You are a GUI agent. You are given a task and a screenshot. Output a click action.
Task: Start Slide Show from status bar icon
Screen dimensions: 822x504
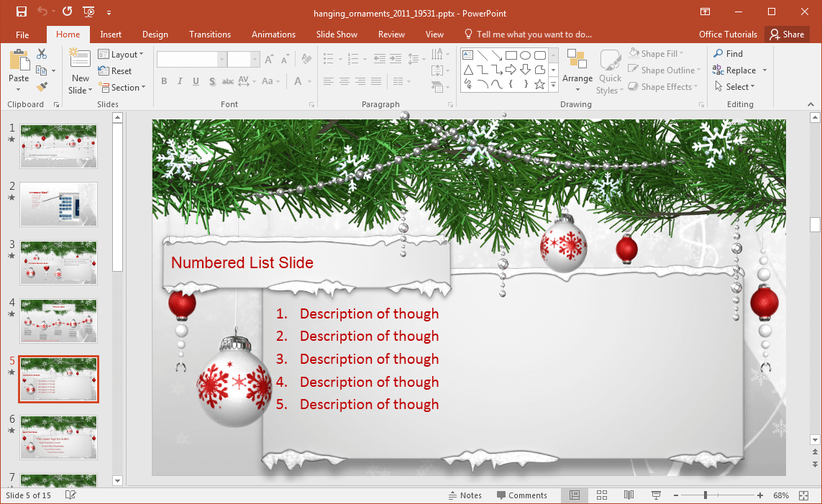point(656,495)
